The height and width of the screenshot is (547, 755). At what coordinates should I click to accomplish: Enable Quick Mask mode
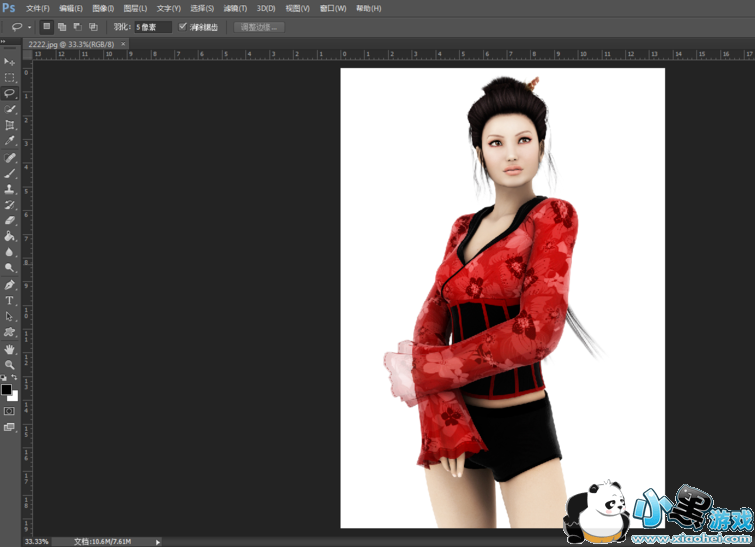10,411
